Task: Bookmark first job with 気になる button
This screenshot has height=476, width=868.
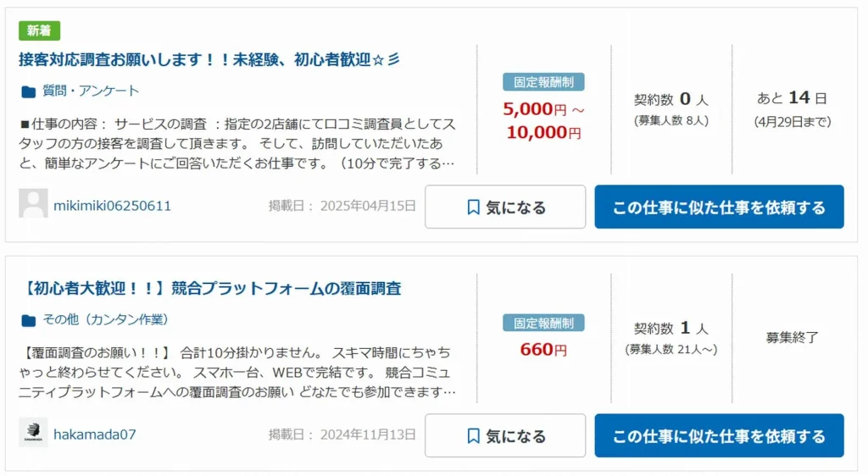Action: click(505, 207)
